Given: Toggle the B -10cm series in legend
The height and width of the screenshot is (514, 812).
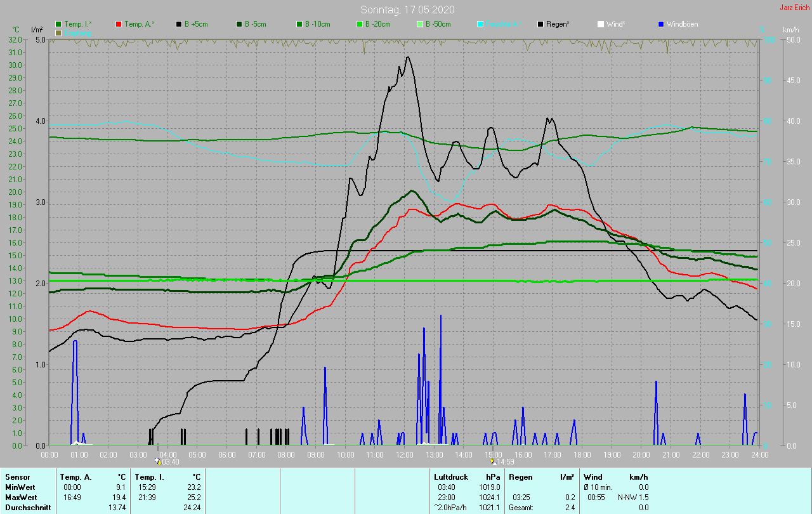Looking at the screenshot, I should (x=299, y=24).
